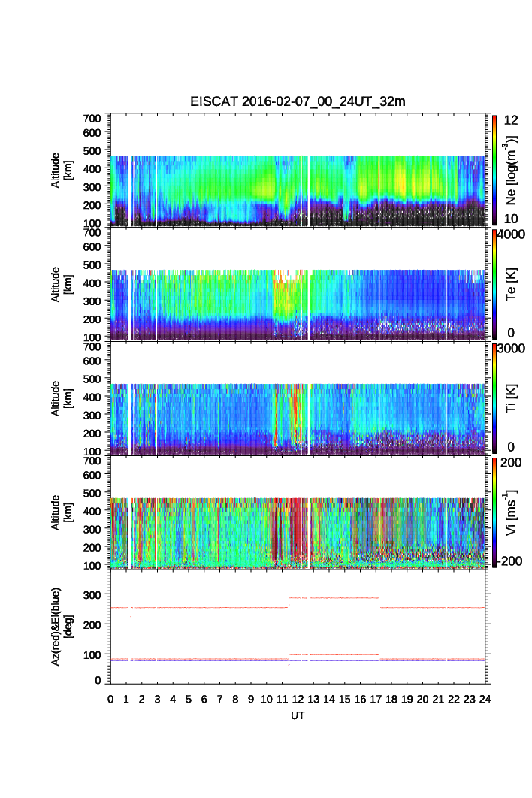The width and height of the screenshot is (532, 798).
Task: Click the 20 hour tick label on UT axis
Action: 422,700
